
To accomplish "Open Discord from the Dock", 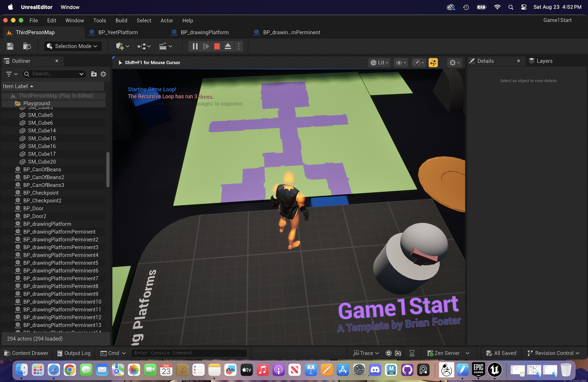I will tap(375, 370).
